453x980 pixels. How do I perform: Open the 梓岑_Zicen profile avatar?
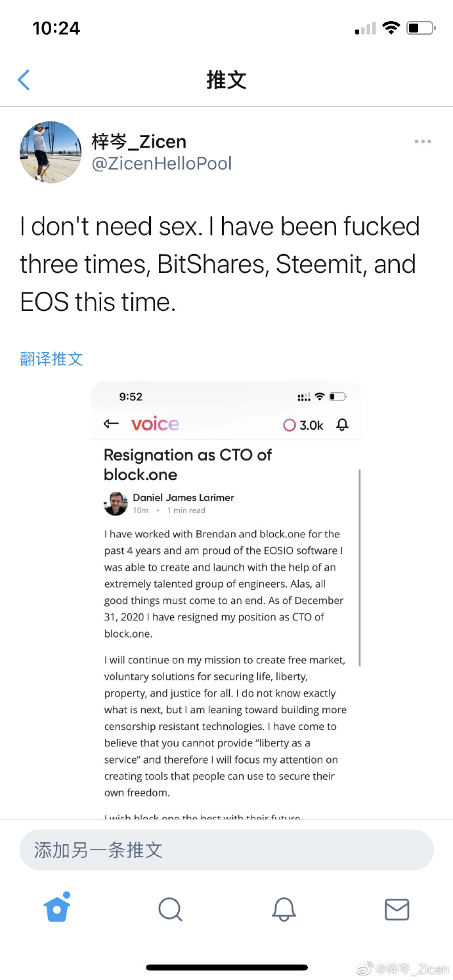51,152
